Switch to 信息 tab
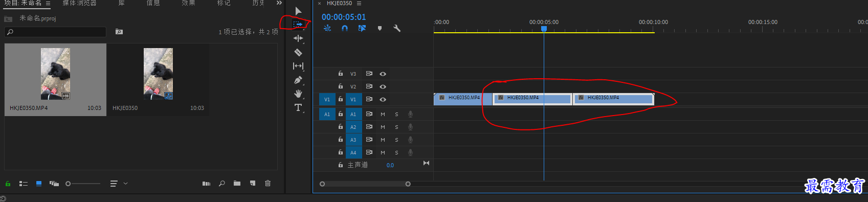Screen dimensions: 868x202 [x=153, y=3]
